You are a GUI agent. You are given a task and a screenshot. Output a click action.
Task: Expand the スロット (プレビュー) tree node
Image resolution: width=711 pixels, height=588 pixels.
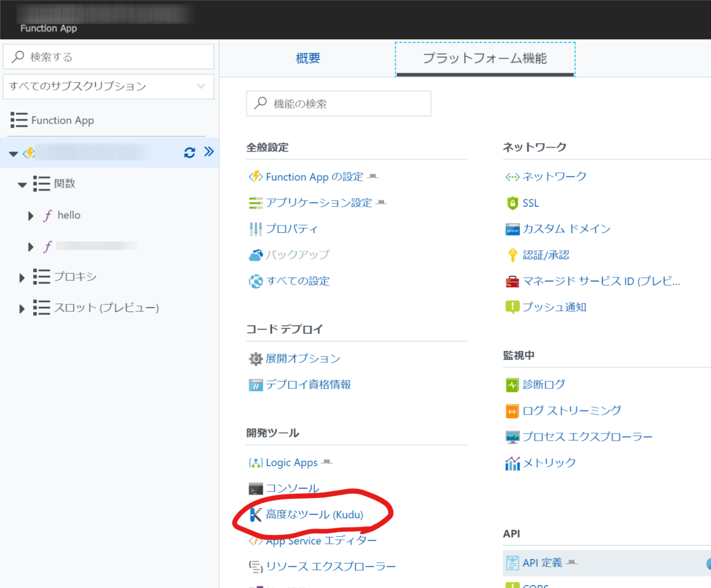tap(22, 309)
